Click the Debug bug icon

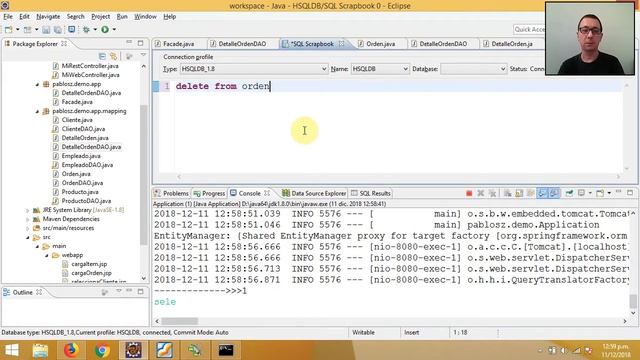86,29
